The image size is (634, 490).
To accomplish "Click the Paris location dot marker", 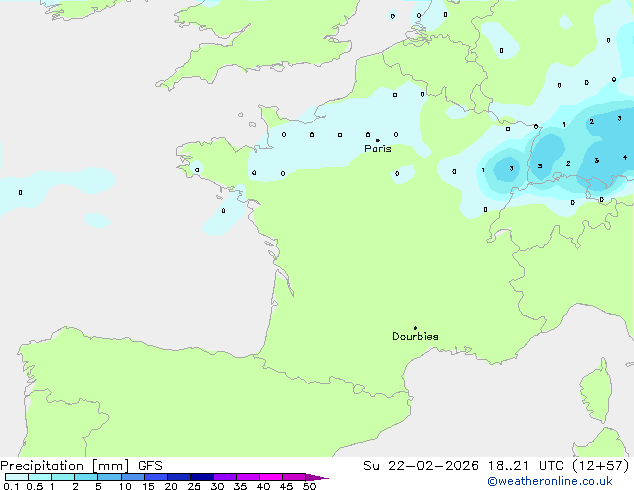I will coord(378,140).
